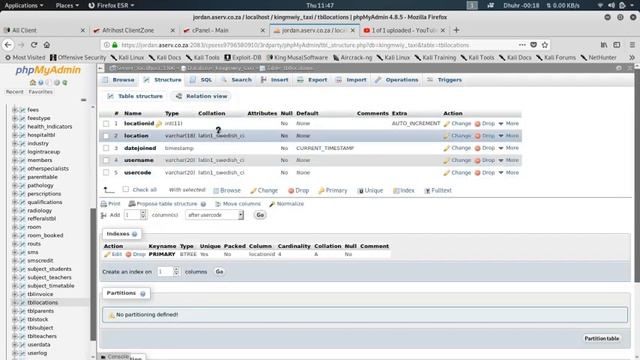Viewport: 640px width, 360px height.
Task: Open Relation view sub-tab
Action: [x=202, y=96]
